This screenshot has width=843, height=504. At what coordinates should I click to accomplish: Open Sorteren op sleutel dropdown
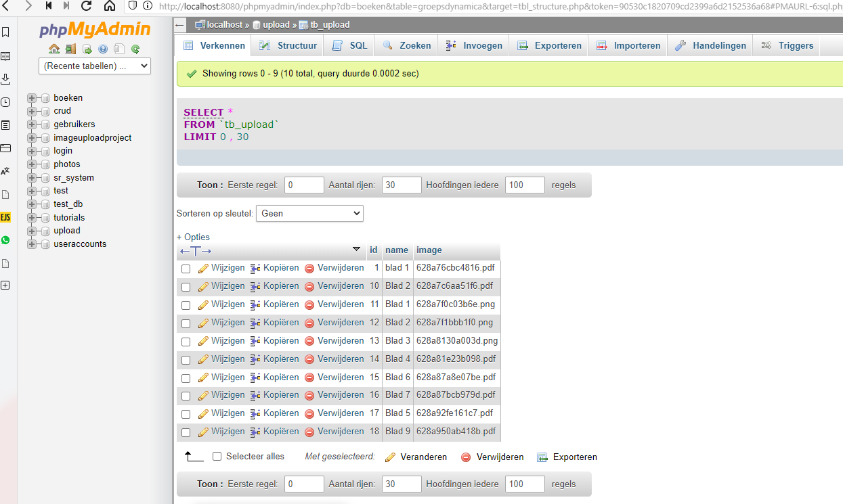309,213
